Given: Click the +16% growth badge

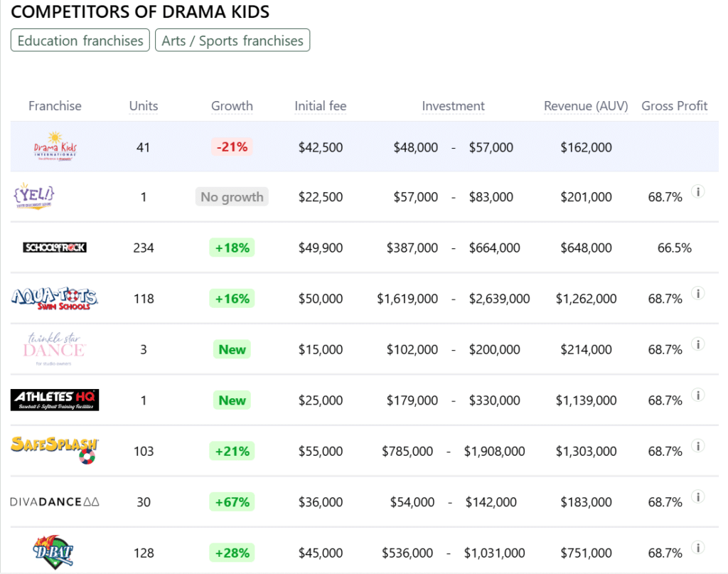Looking at the screenshot, I should (x=232, y=298).
